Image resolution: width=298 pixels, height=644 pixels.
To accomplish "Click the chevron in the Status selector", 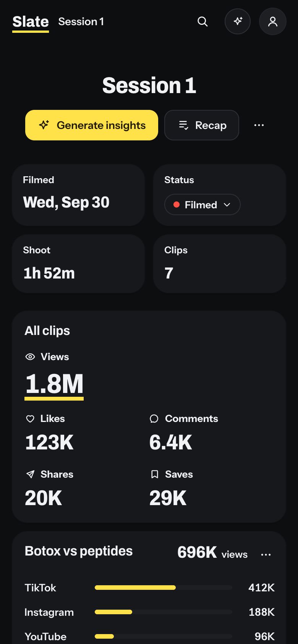I will coord(227,205).
